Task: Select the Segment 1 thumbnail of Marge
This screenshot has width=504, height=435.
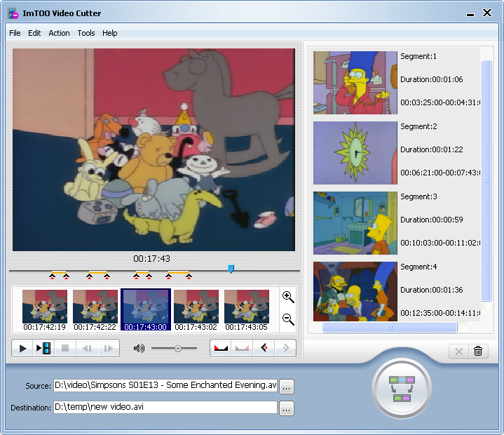Action: (355, 83)
